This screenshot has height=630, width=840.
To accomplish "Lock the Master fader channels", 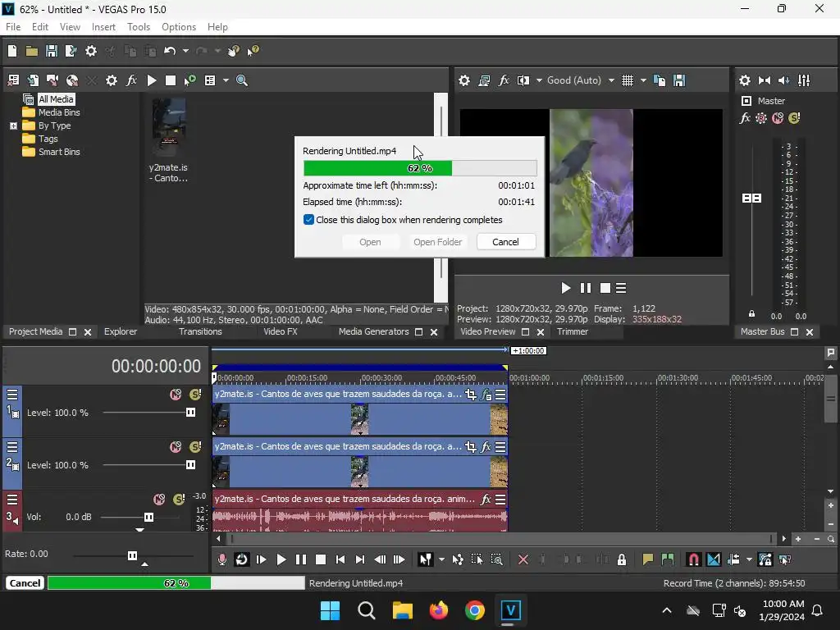I will click(751, 314).
